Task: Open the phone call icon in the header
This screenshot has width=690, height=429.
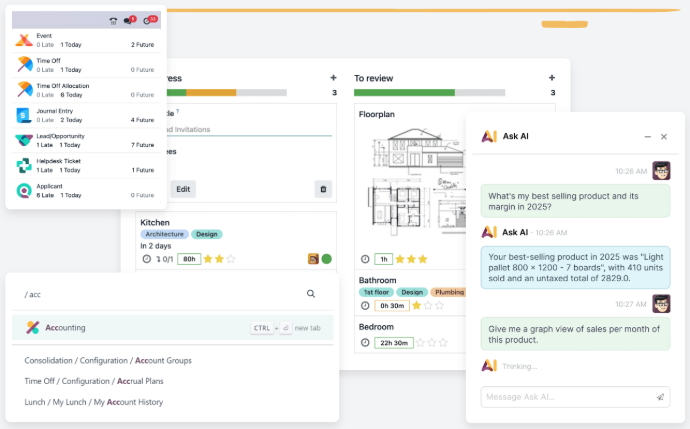Action: click(x=113, y=20)
